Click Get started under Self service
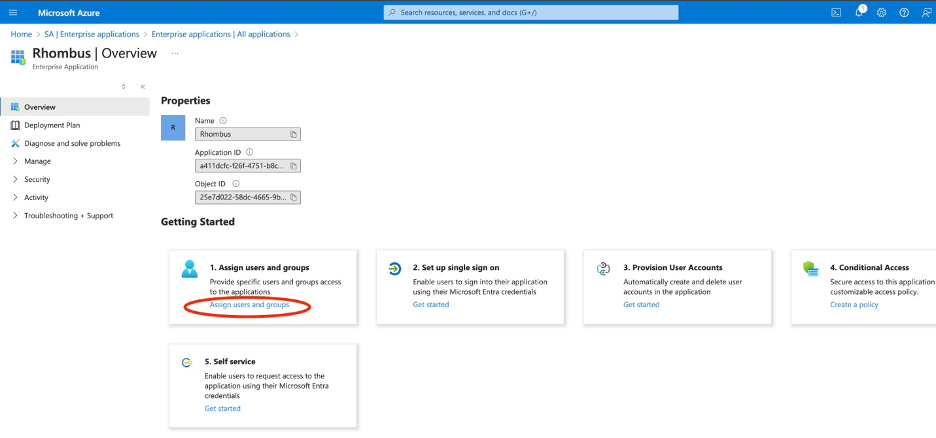This screenshot has width=936, height=438. [x=223, y=409]
